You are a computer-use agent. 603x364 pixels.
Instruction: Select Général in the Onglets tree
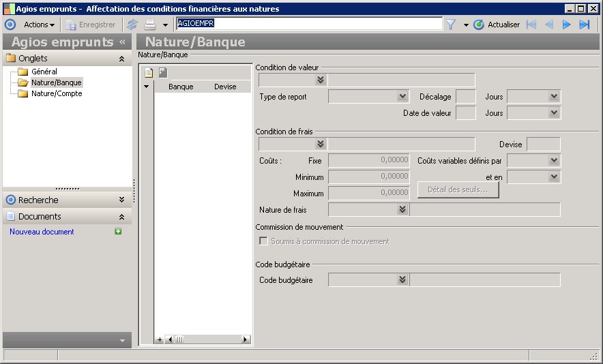click(44, 72)
